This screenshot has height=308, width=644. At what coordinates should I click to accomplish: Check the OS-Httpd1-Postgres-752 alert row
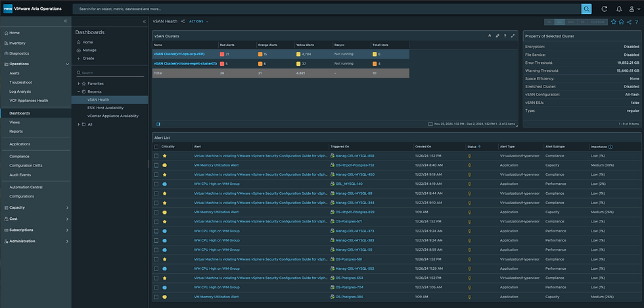click(156, 165)
